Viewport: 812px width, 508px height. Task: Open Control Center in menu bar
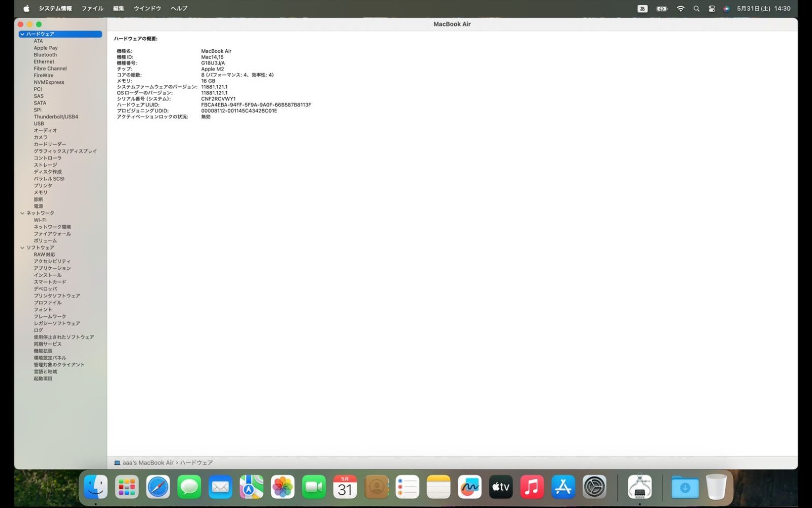712,8
